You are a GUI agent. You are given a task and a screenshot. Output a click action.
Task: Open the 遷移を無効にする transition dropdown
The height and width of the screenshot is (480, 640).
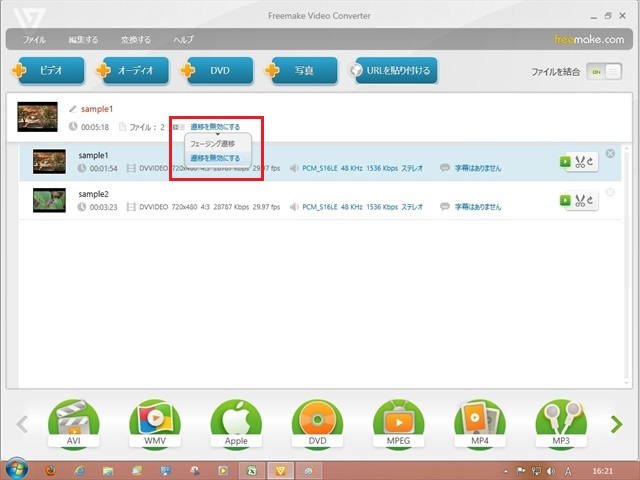(x=214, y=127)
